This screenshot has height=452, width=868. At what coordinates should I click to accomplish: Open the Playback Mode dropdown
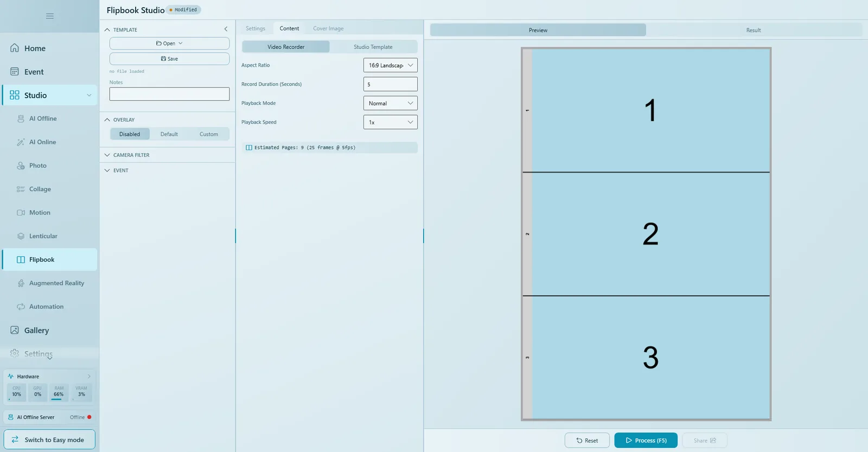click(390, 103)
